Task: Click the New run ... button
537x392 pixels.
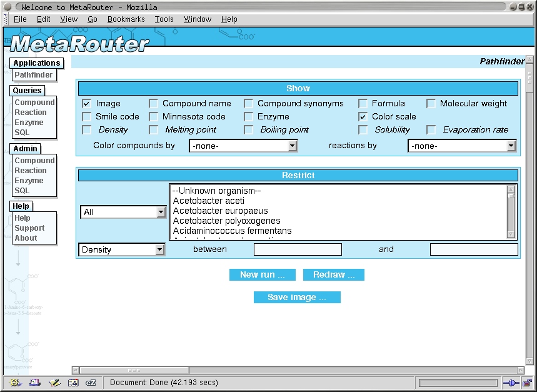Action: (263, 274)
